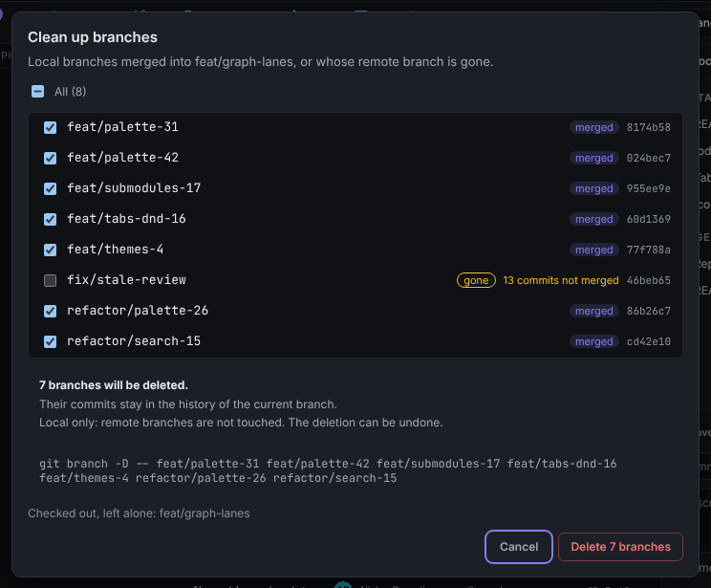711x588 pixels.
Task: Click the merged badge for feat/submodules-17
Action: coord(594,188)
